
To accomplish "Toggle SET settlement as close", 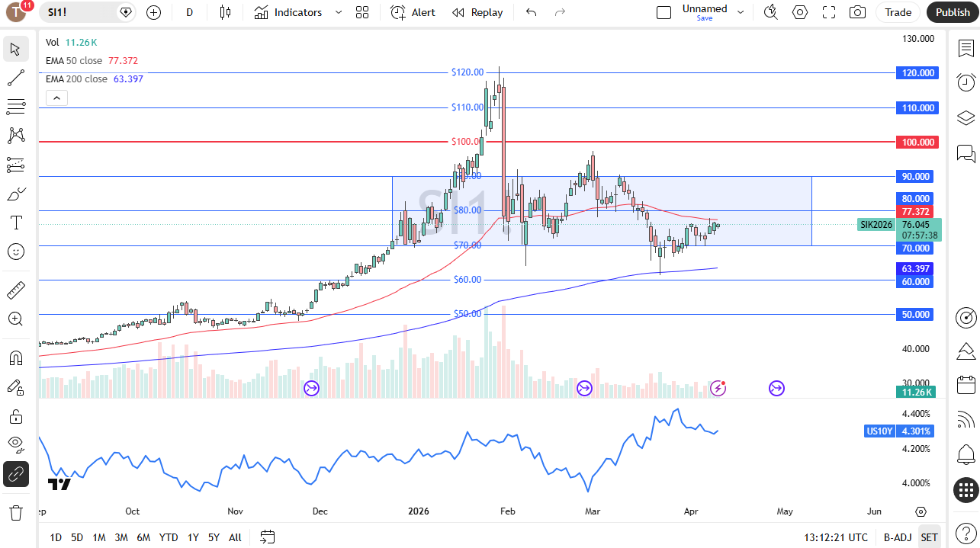I will pos(929,537).
